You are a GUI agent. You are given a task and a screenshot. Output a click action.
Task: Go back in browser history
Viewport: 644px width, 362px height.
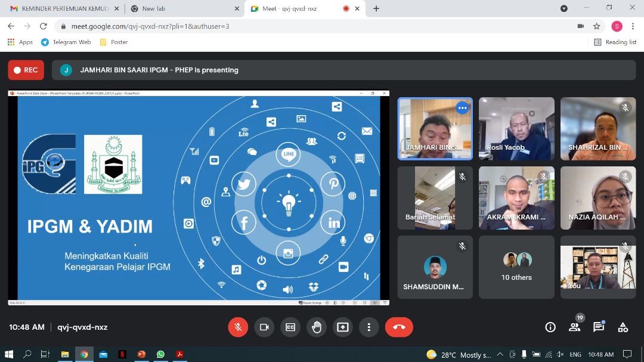click(11, 26)
